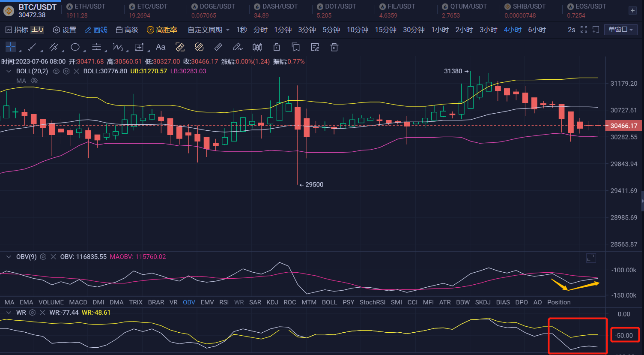Screen dimensions: 644x355
Task: Toggle 画线 drawing mode
Action: [x=96, y=30]
